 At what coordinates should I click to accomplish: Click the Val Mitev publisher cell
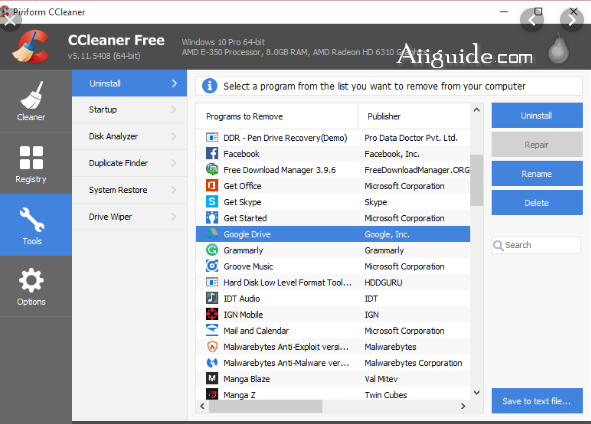pos(381,379)
